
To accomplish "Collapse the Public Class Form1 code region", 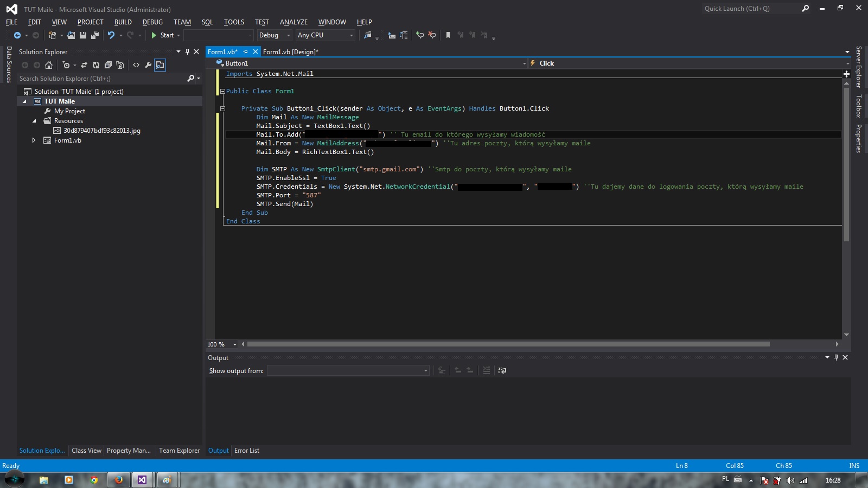I will pyautogui.click(x=222, y=91).
